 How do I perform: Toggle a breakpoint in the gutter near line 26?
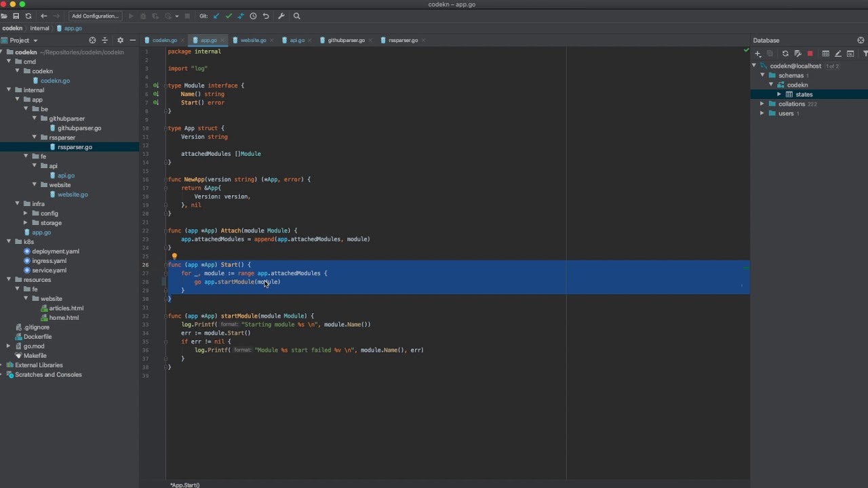click(x=157, y=264)
